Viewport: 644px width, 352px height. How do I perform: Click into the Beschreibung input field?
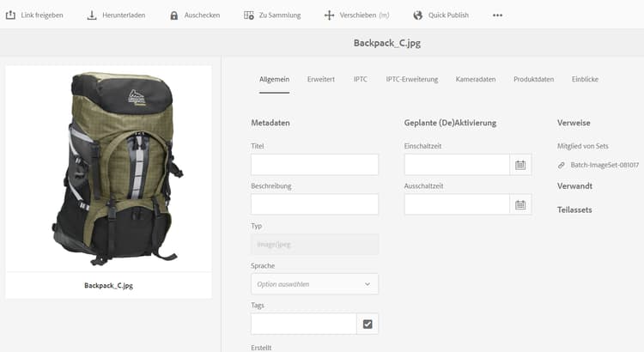(314, 204)
